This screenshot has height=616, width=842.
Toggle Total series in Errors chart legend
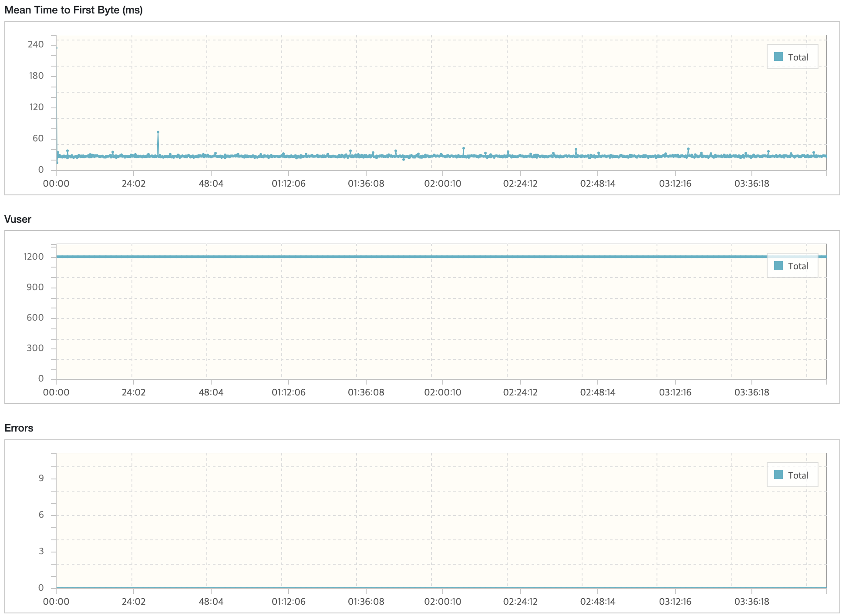[x=791, y=475]
